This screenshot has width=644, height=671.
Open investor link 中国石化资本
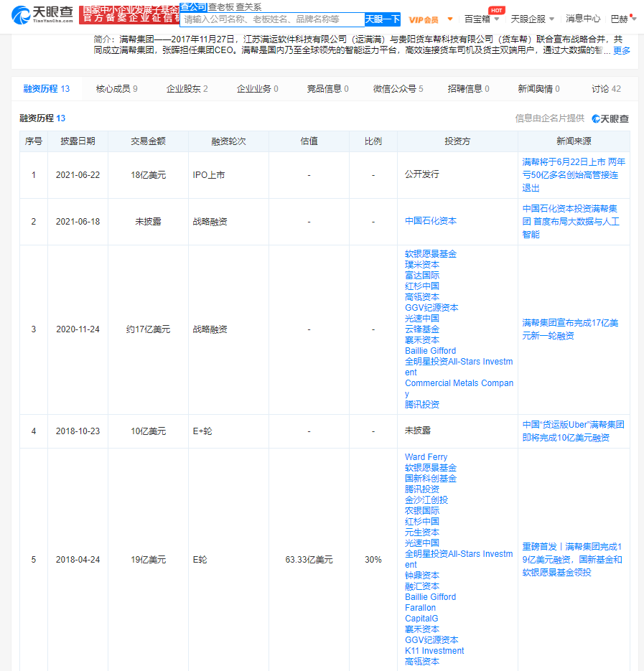(430, 221)
